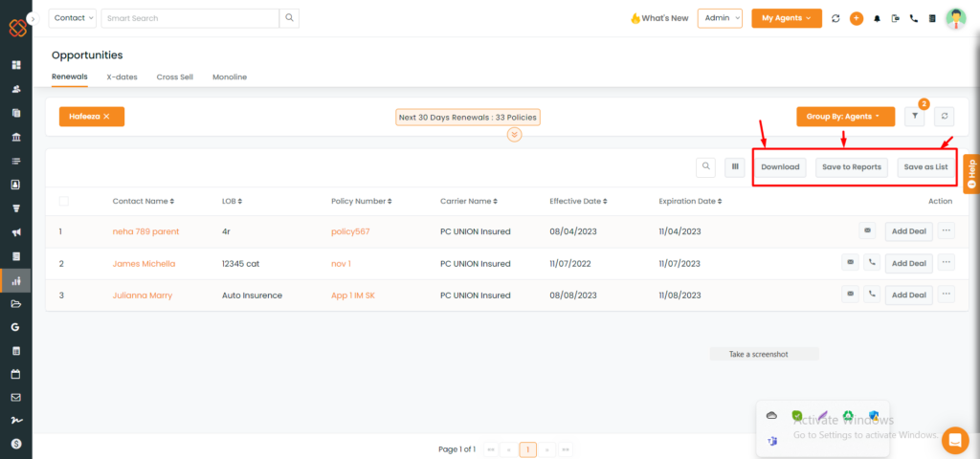Add Deal for neha 789 parent
Viewport: 980px width, 459px height.
[x=909, y=231]
